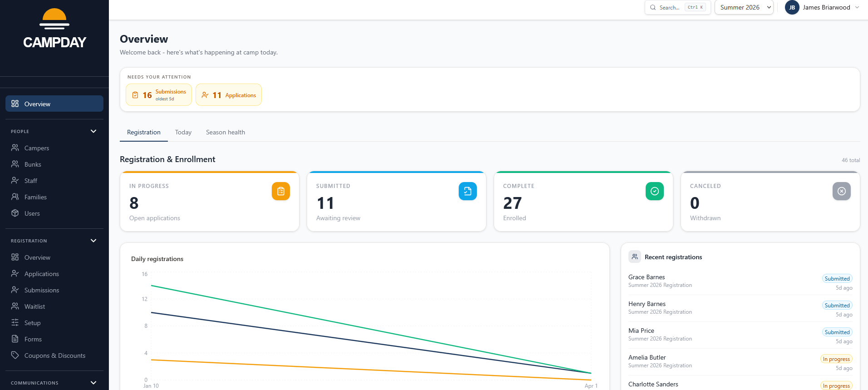Image resolution: width=868 pixels, height=390 pixels.
Task: Open Staff in sidebar
Action: click(x=54, y=181)
